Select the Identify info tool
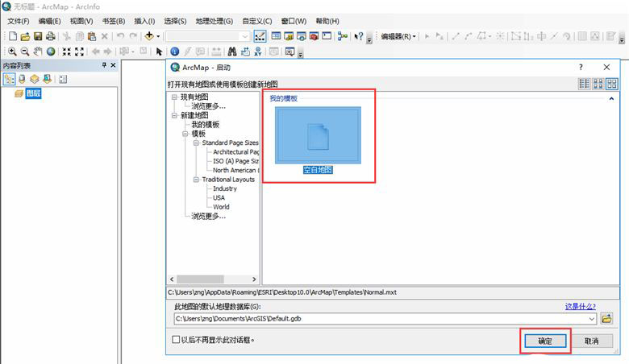 (x=174, y=52)
